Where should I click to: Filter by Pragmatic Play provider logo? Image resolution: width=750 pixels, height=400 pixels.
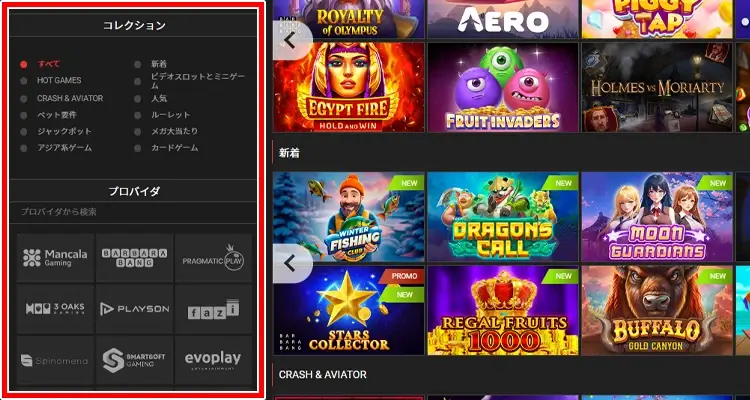(213, 258)
